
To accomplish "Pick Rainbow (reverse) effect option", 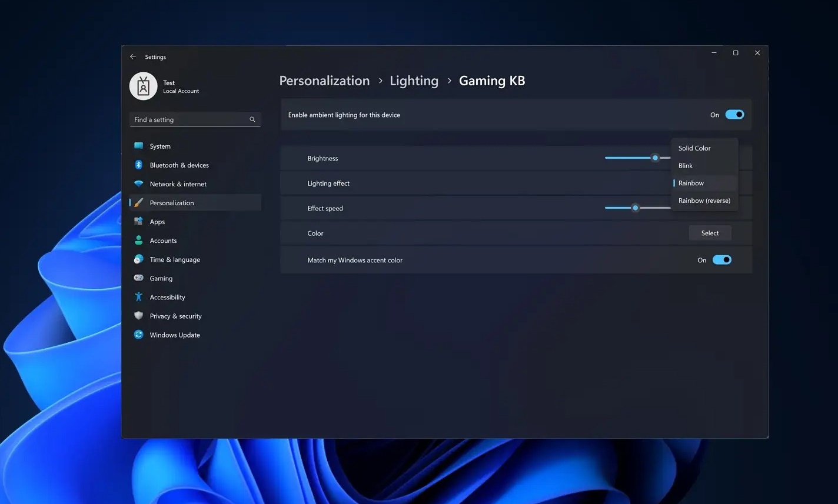I will [x=704, y=201].
